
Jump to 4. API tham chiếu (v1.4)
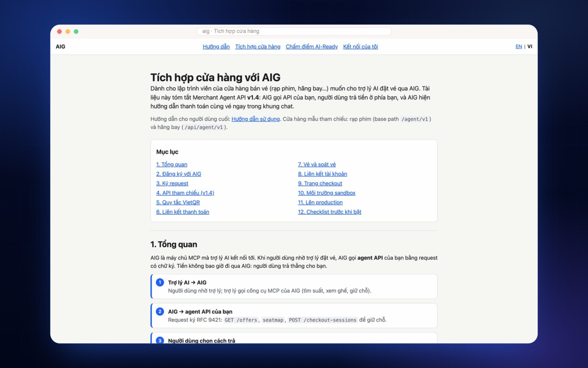(x=185, y=193)
